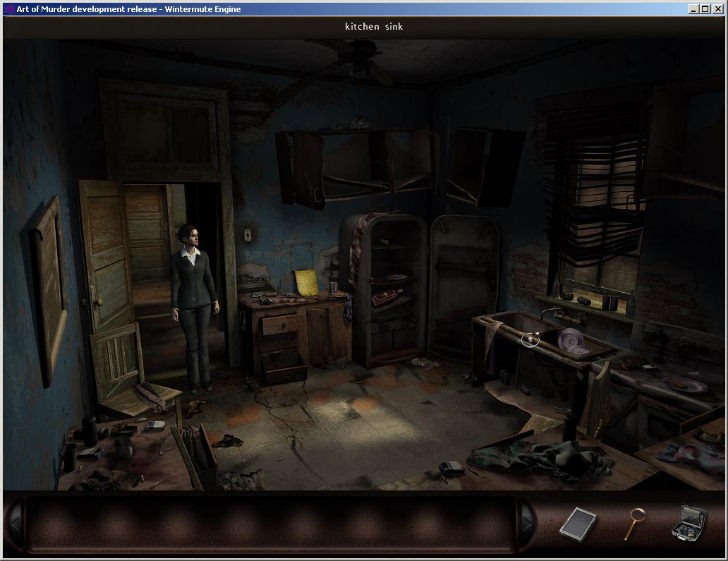Inspect the light switch on wall
The height and width of the screenshot is (561, 728).
[248, 235]
